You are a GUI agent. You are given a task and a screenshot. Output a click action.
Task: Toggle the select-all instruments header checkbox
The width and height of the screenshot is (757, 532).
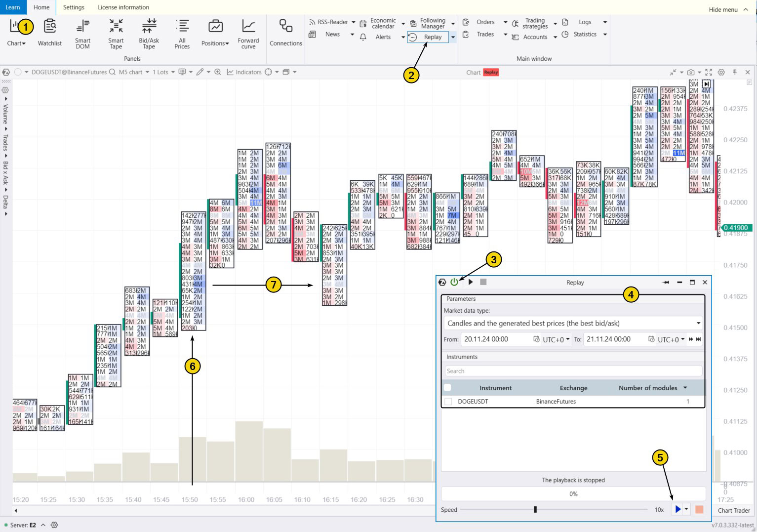[x=448, y=388]
